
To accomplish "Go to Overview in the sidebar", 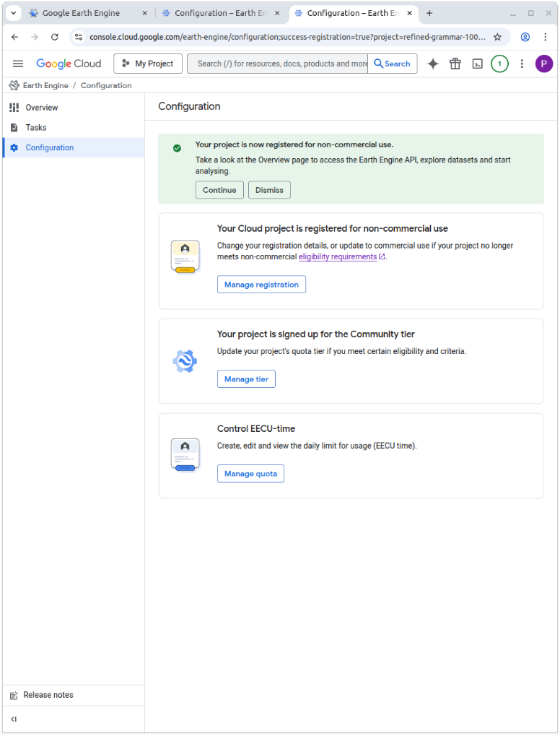I will pyautogui.click(x=42, y=108).
